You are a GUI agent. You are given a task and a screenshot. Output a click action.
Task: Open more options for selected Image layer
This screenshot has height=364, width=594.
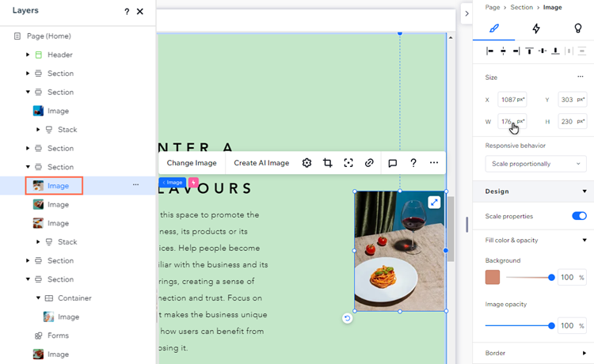[135, 184]
